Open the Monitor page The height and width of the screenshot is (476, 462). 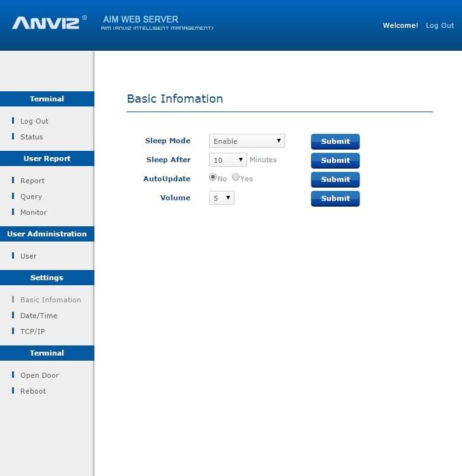(34, 212)
